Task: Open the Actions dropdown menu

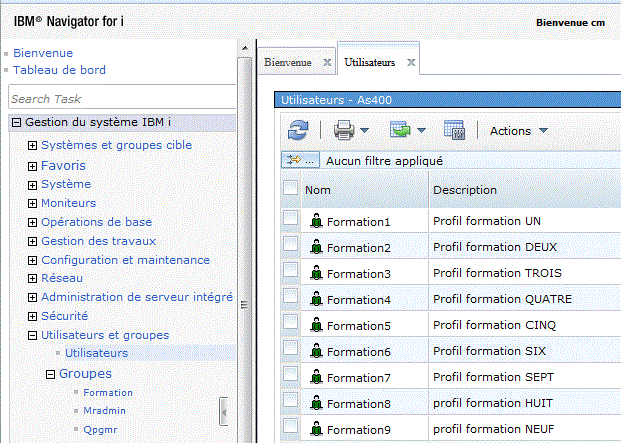Action: point(518,131)
